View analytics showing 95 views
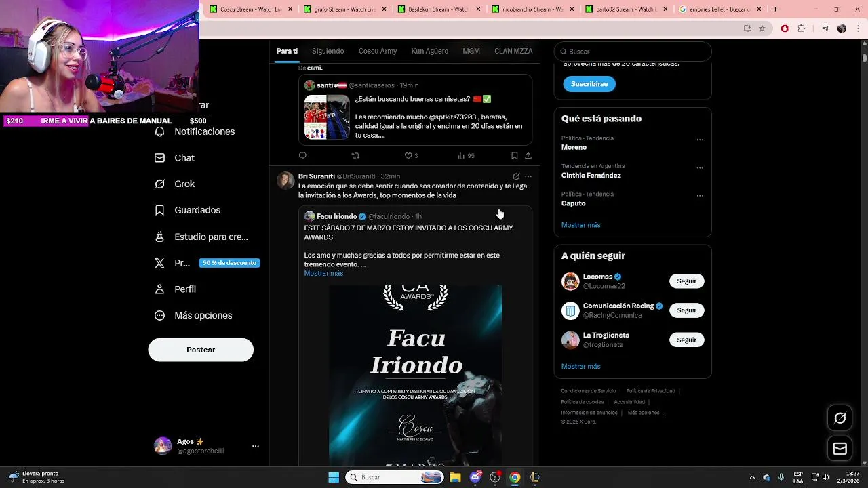Image resolution: width=868 pixels, height=488 pixels. (x=466, y=156)
